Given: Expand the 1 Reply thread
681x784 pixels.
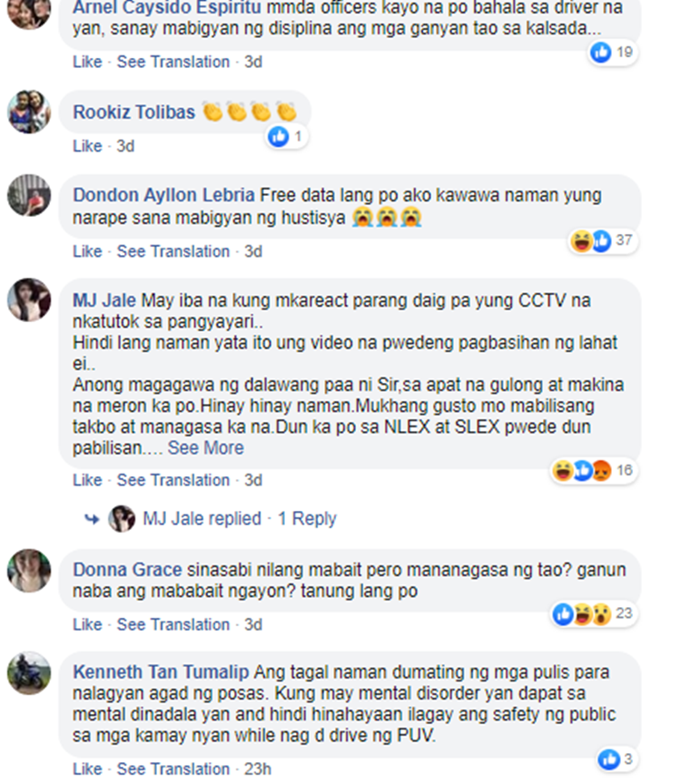Looking at the screenshot, I should [x=307, y=518].
